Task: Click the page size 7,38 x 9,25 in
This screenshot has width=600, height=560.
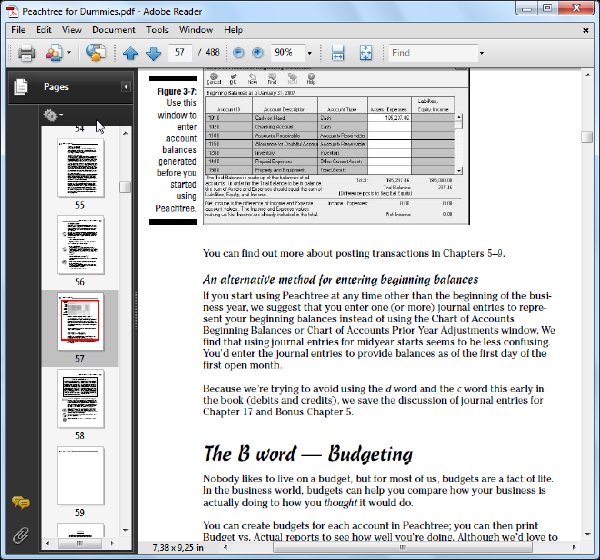Action: pos(178,548)
